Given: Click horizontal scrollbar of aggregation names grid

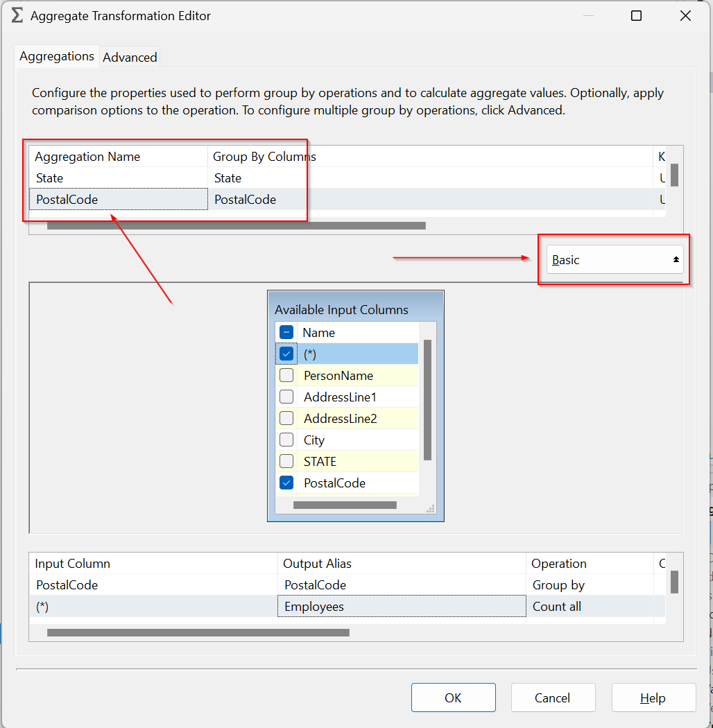Looking at the screenshot, I should pyautogui.click(x=237, y=225).
